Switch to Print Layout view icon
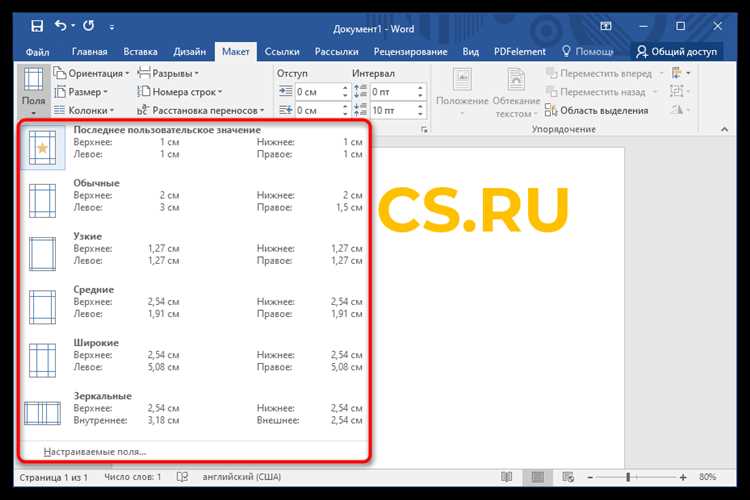This screenshot has height=500, width=750. coord(538,477)
